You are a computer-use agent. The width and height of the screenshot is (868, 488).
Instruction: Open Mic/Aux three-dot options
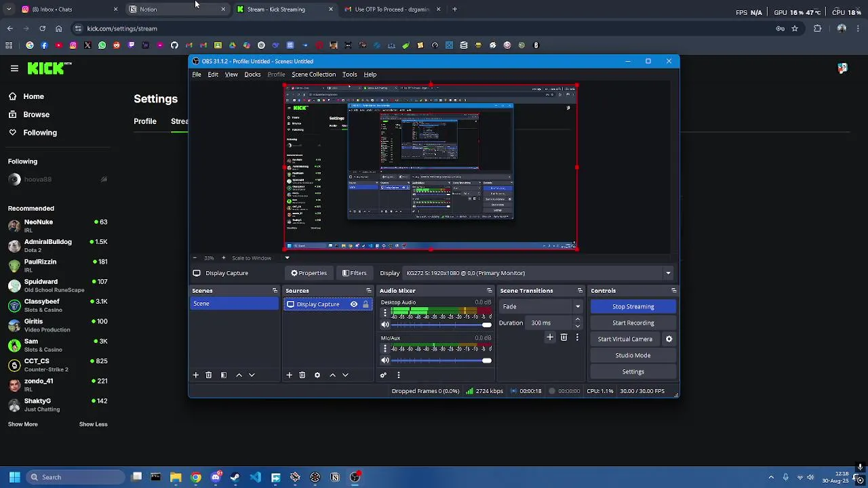(385, 348)
